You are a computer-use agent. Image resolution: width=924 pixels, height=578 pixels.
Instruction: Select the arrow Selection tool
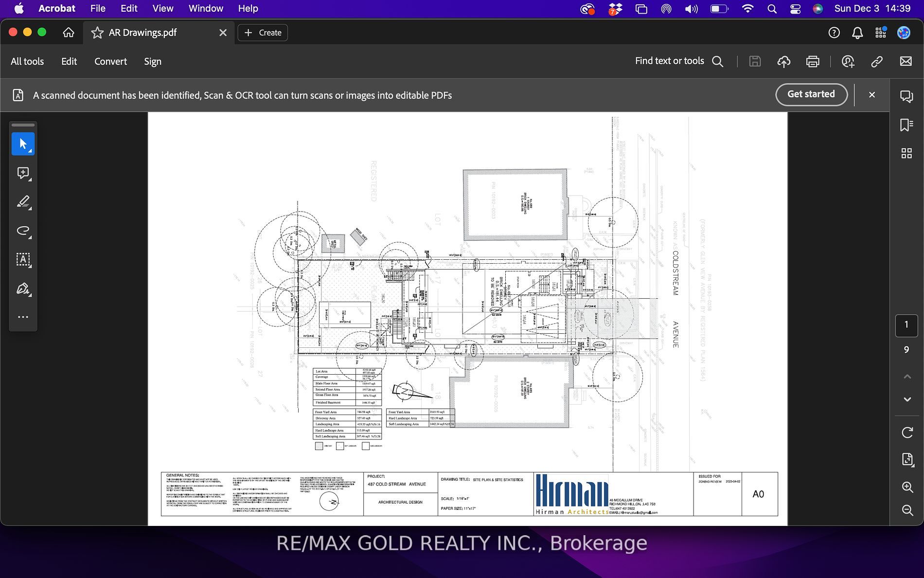point(23,144)
